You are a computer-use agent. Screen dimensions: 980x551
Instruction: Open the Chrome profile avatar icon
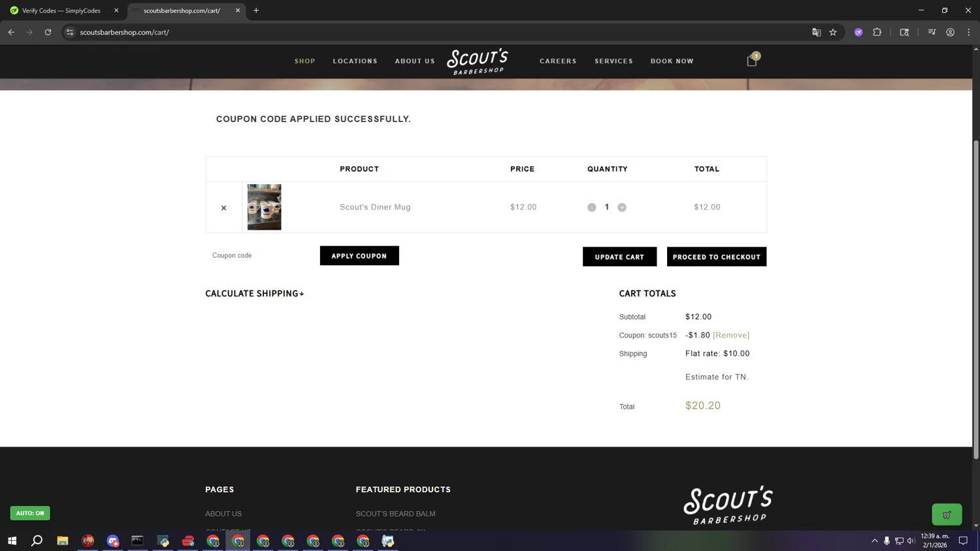click(951, 32)
